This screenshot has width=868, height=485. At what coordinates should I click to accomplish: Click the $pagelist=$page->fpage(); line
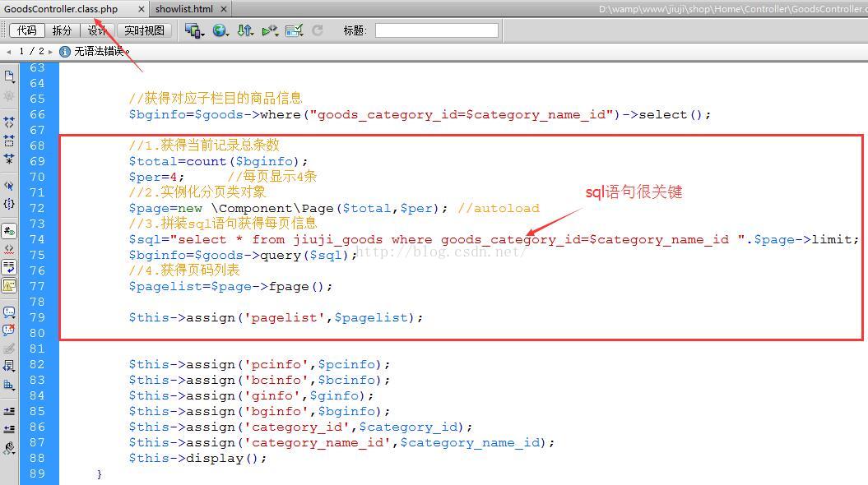[230, 286]
